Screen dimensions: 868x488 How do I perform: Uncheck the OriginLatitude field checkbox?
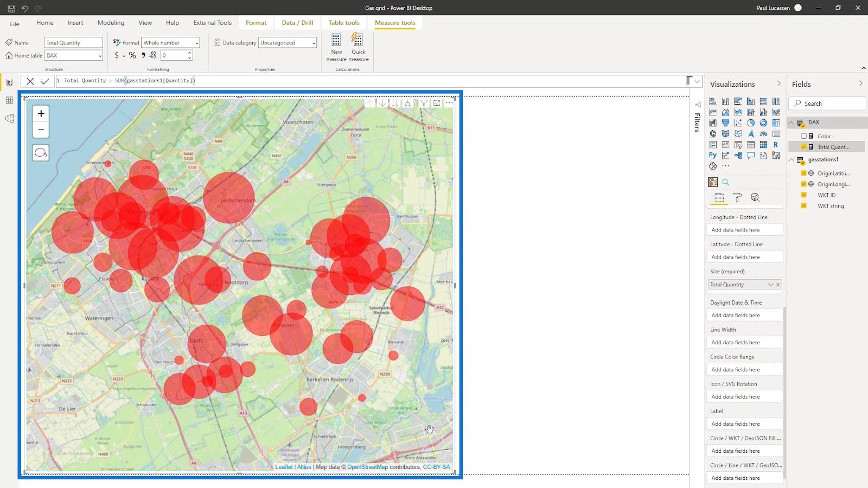pyautogui.click(x=804, y=173)
